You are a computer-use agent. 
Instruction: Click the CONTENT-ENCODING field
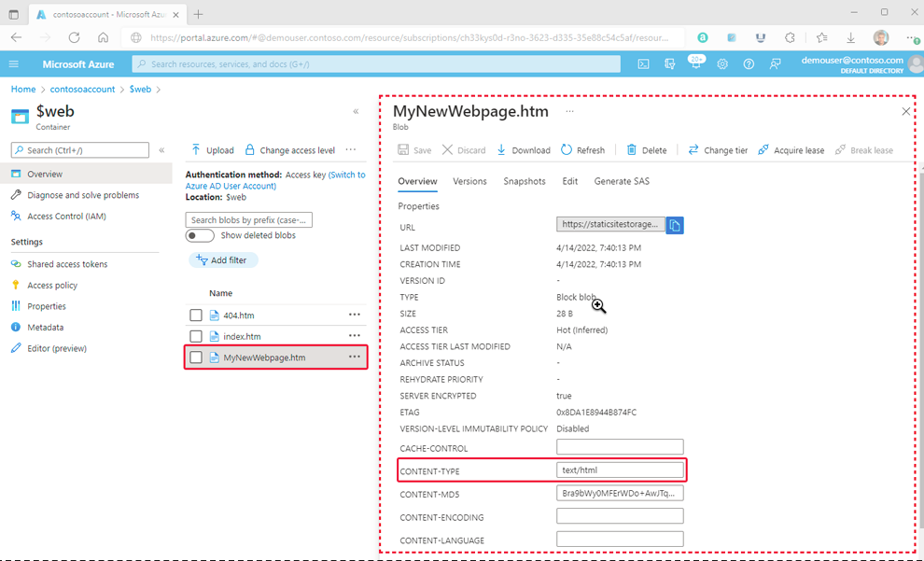[620, 516]
